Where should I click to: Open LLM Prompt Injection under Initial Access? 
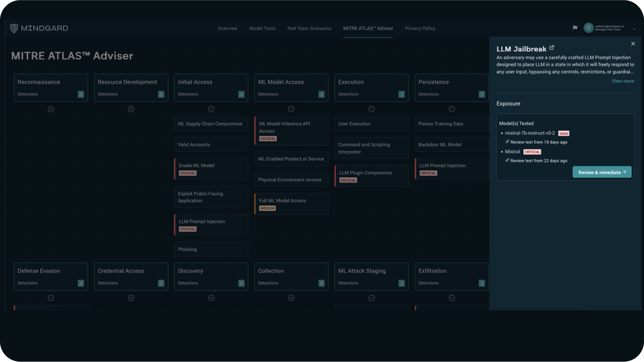pyautogui.click(x=211, y=225)
